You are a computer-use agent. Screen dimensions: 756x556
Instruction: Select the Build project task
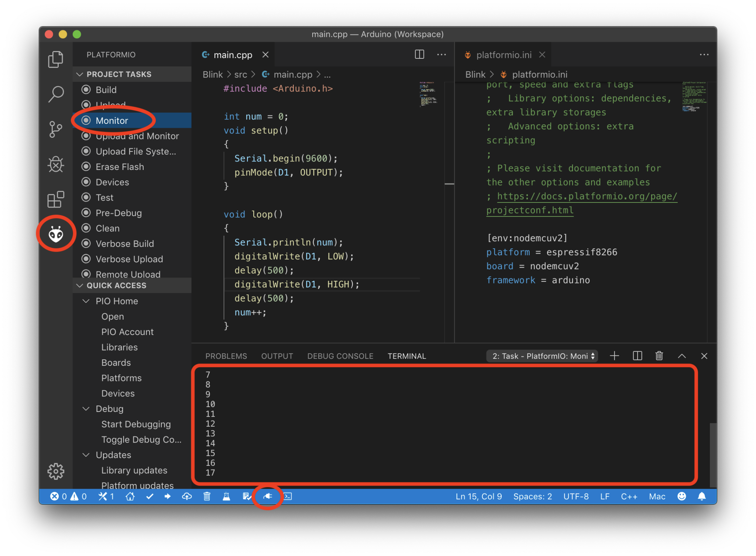[106, 89]
